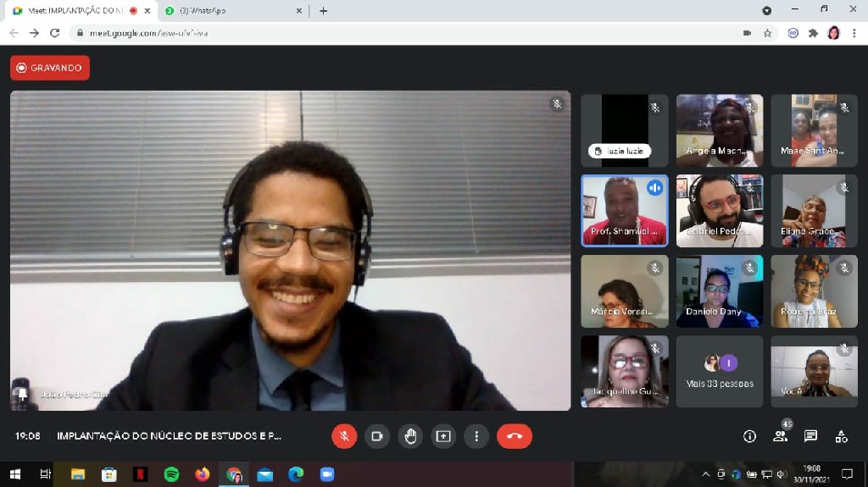Click the present screen icon
This screenshot has width=868, height=487.
point(443,436)
